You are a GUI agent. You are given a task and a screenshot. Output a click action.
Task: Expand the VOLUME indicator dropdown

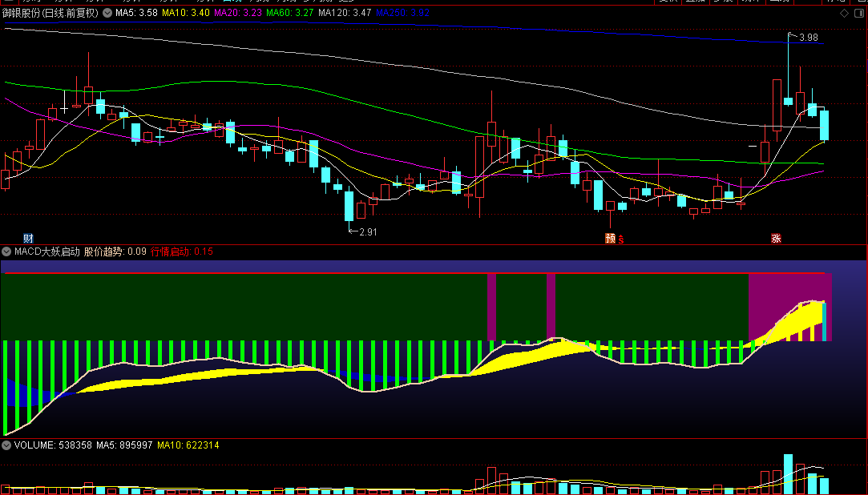7,445
